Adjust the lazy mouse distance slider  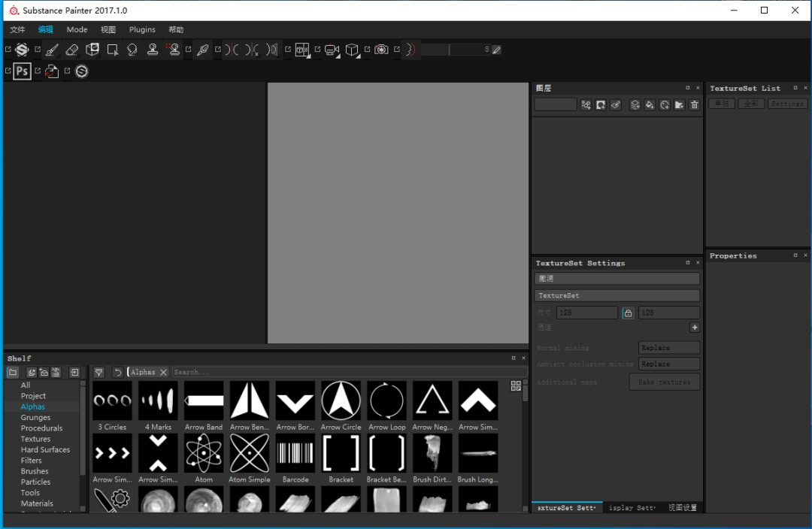point(456,50)
